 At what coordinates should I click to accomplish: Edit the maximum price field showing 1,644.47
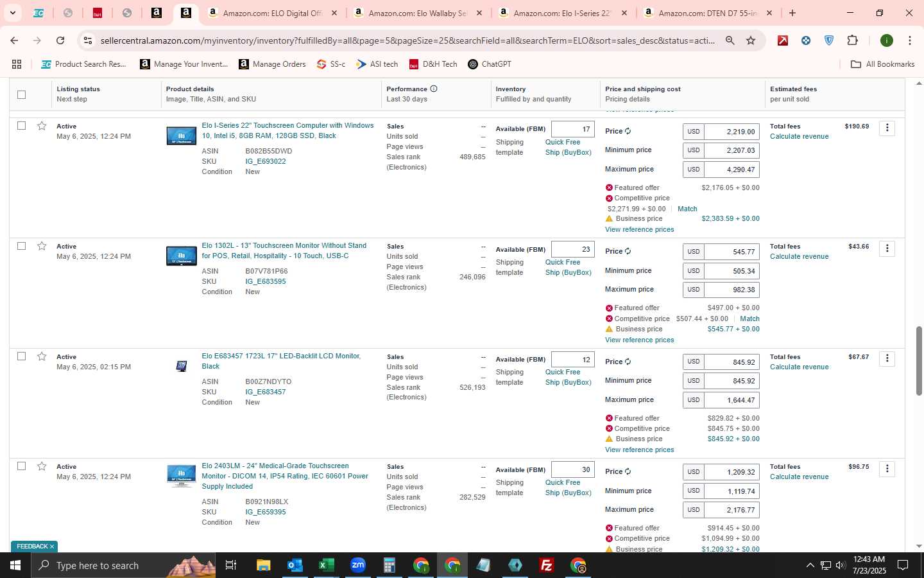[x=732, y=399]
